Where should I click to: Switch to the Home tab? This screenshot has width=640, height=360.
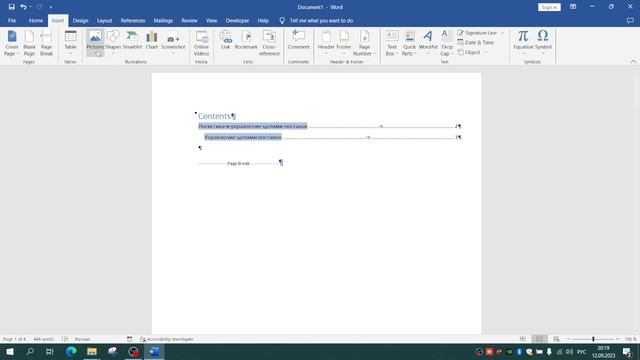click(36, 20)
